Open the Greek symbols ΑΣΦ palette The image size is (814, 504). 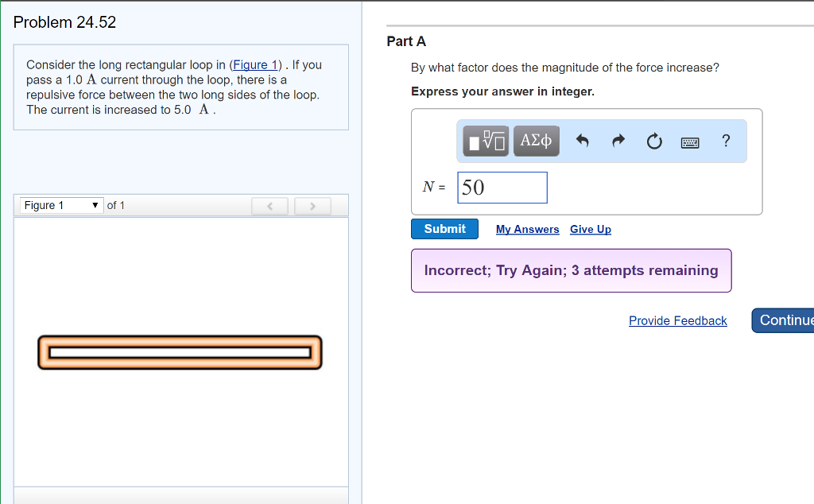[x=536, y=141]
